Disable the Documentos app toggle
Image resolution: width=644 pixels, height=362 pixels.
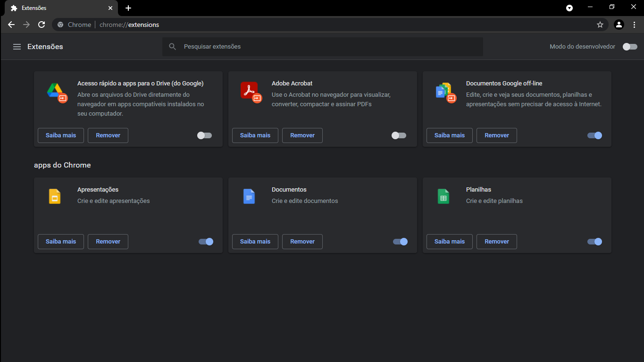(400, 242)
